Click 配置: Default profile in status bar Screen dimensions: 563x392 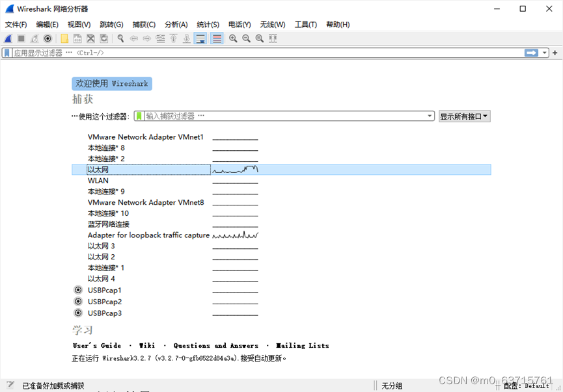(527, 386)
